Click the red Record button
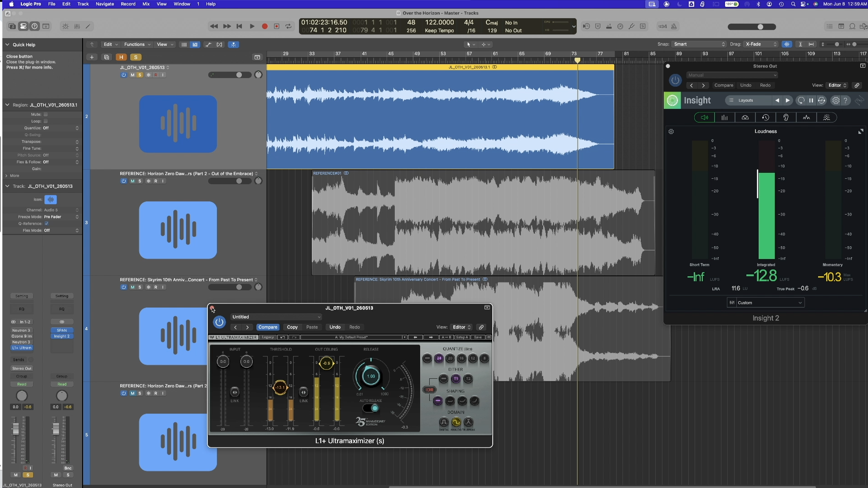 pyautogui.click(x=265, y=26)
